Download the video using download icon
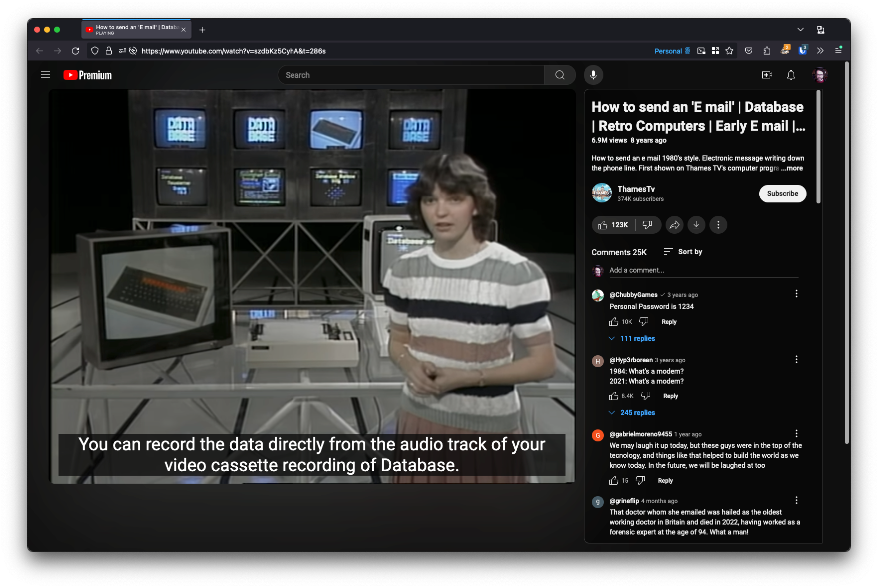This screenshot has width=878, height=588. pyautogui.click(x=696, y=225)
